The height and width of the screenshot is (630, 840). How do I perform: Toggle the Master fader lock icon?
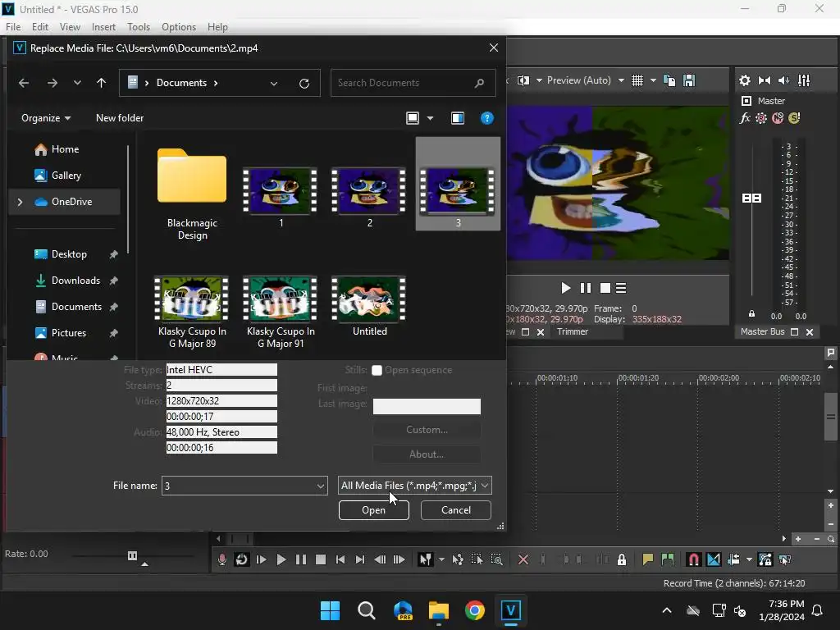pos(751,314)
